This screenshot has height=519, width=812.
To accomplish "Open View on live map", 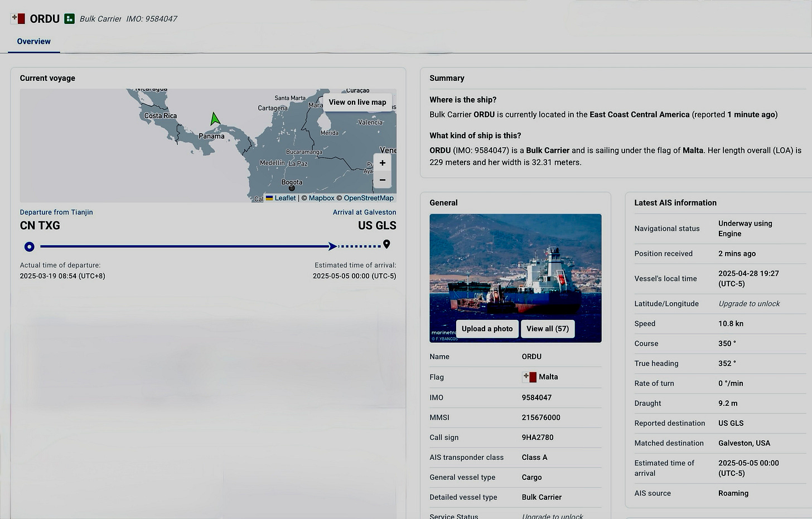I will click(357, 102).
